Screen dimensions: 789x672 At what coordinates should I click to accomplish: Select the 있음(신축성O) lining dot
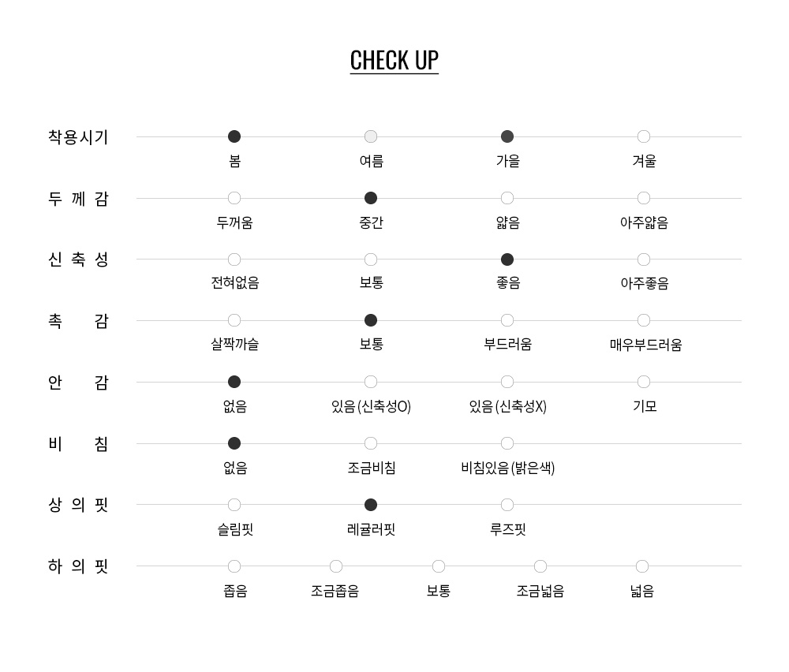pyautogui.click(x=371, y=382)
